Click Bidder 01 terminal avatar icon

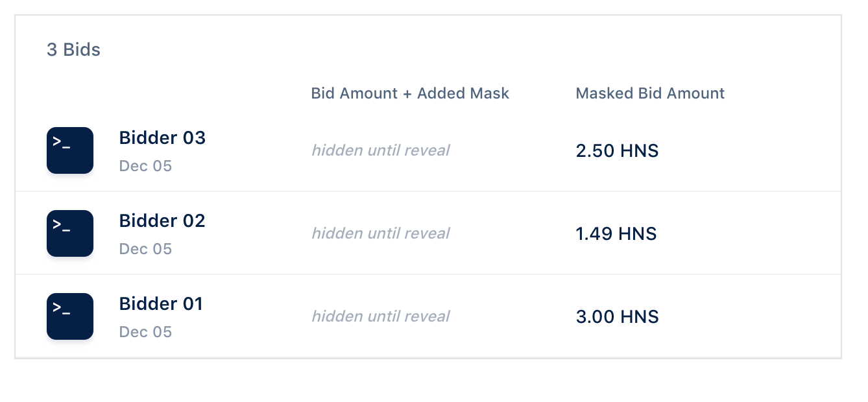coord(70,316)
